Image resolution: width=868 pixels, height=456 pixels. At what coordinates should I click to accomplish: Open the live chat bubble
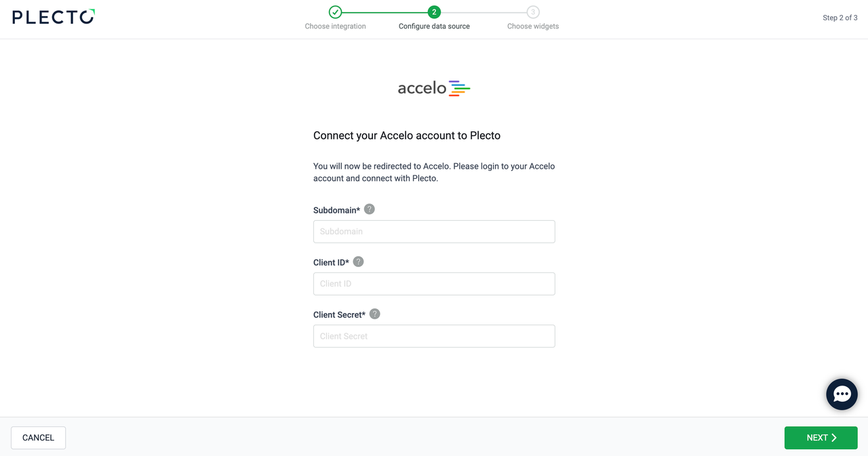pyautogui.click(x=842, y=394)
